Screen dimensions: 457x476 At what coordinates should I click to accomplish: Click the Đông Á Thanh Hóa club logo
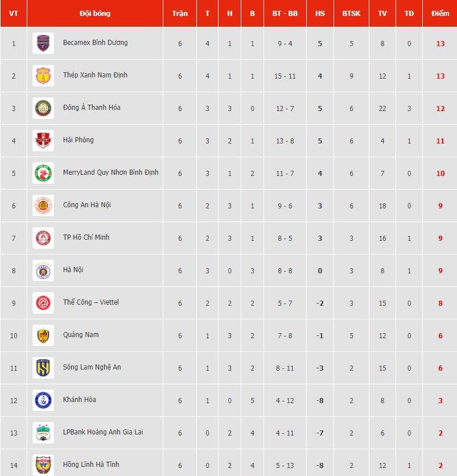[43, 108]
